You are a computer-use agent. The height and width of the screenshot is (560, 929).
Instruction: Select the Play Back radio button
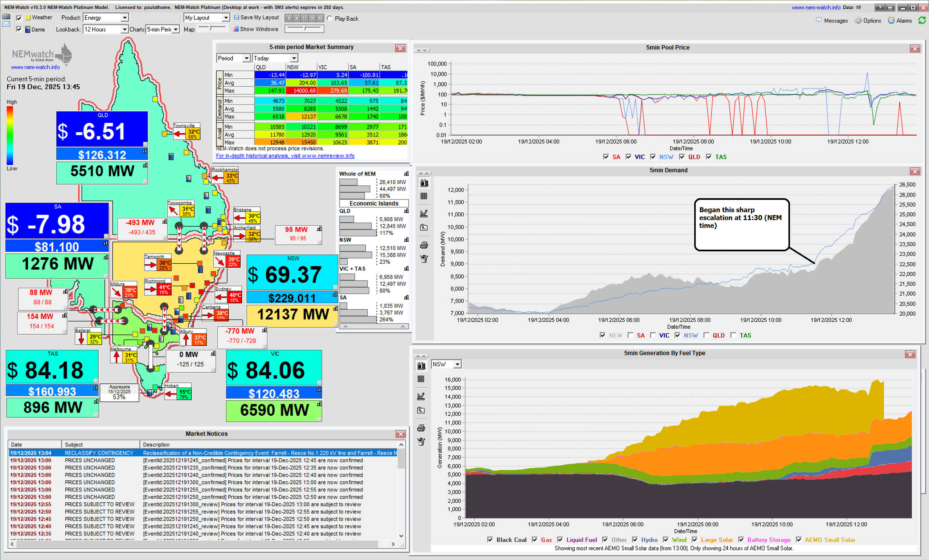[x=330, y=18]
